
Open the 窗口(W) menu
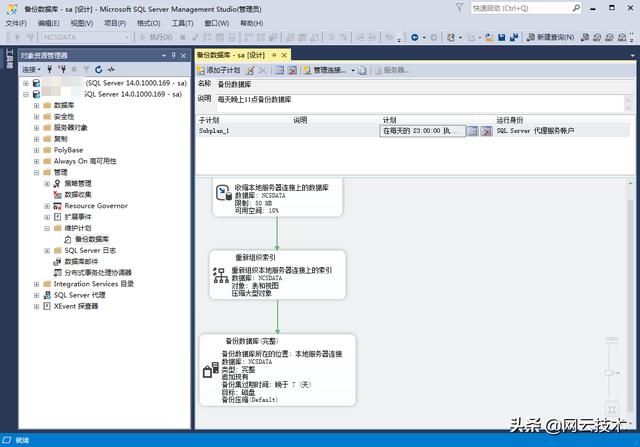pos(216,23)
